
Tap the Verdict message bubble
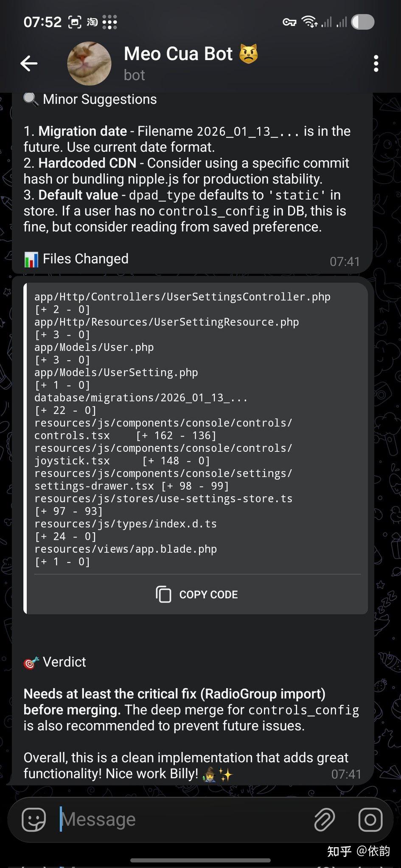pos(191,716)
